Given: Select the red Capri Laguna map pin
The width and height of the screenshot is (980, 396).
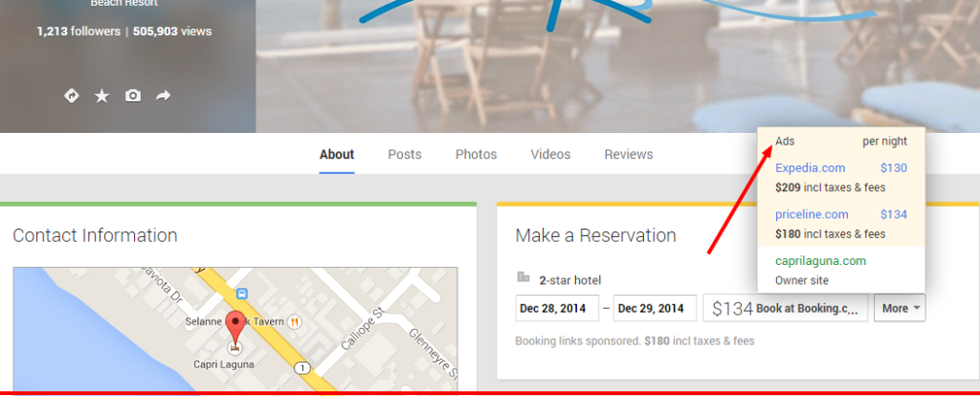Looking at the screenshot, I should click(235, 327).
